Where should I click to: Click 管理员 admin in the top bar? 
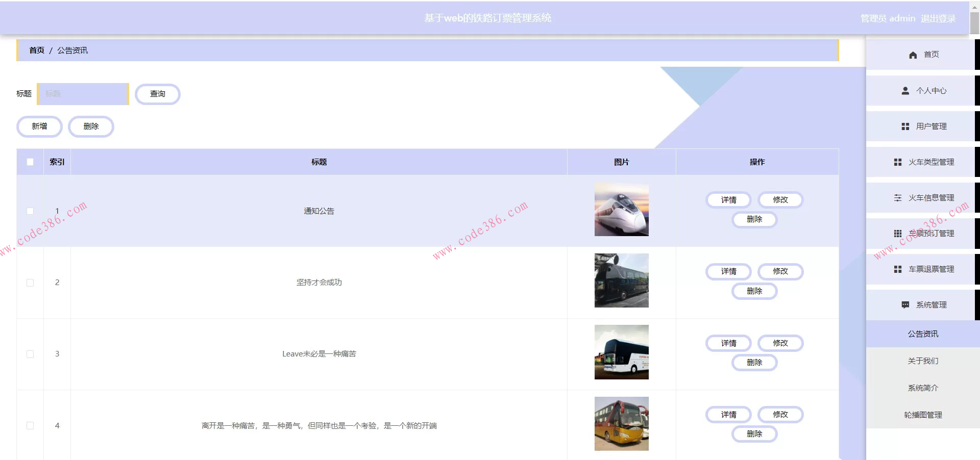pos(888,18)
